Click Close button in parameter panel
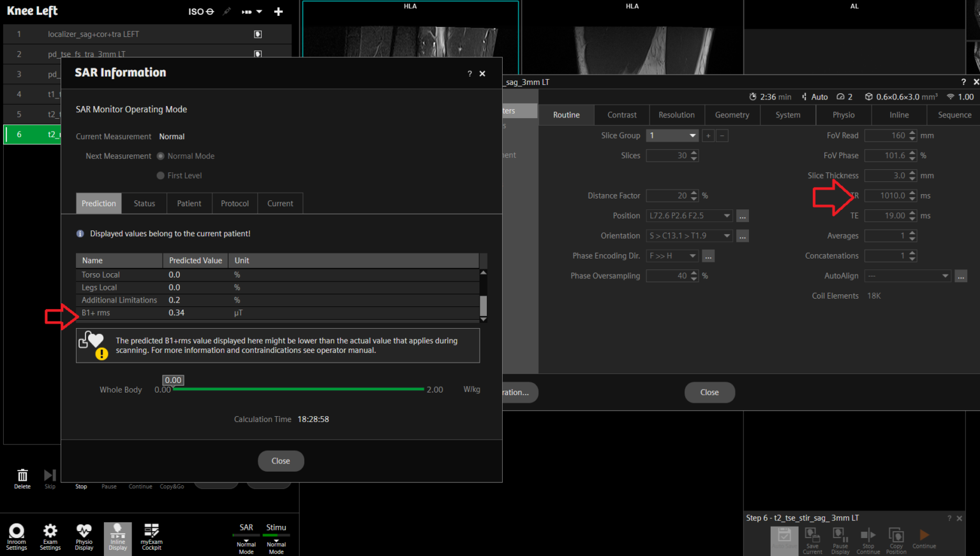This screenshot has width=980, height=556. pos(709,393)
